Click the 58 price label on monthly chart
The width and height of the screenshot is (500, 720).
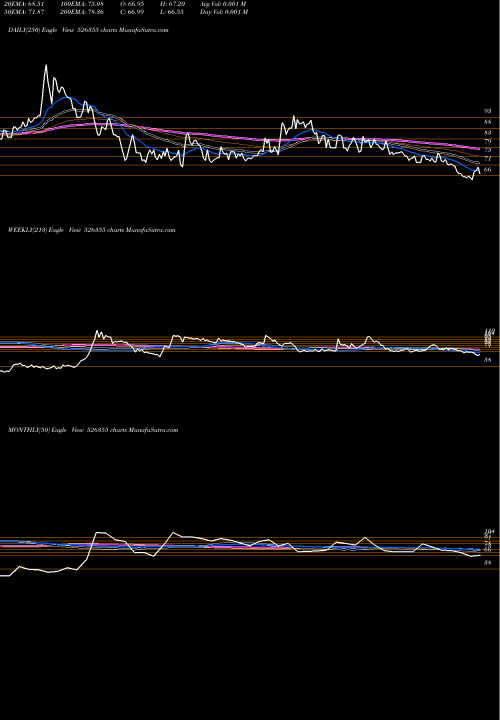click(488, 562)
